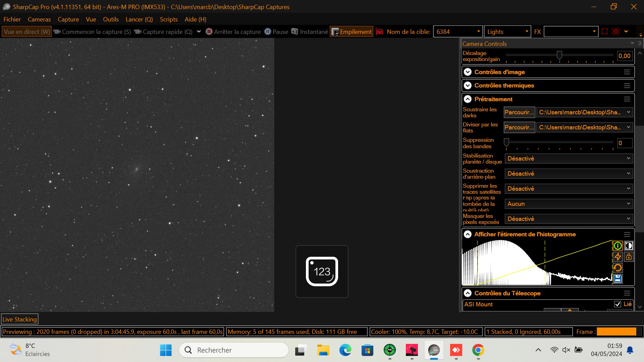The image size is (644, 362).
Task: Expand the Contrôles thermiques section
Action: click(x=468, y=85)
